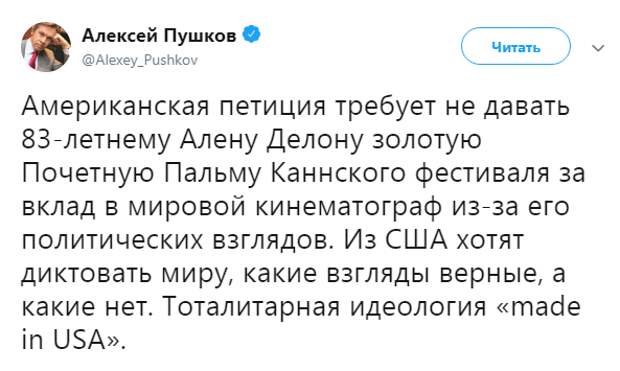620x371 pixels.
Task: Click the word кинематограф in the tweet
Action: pos(349,206)
